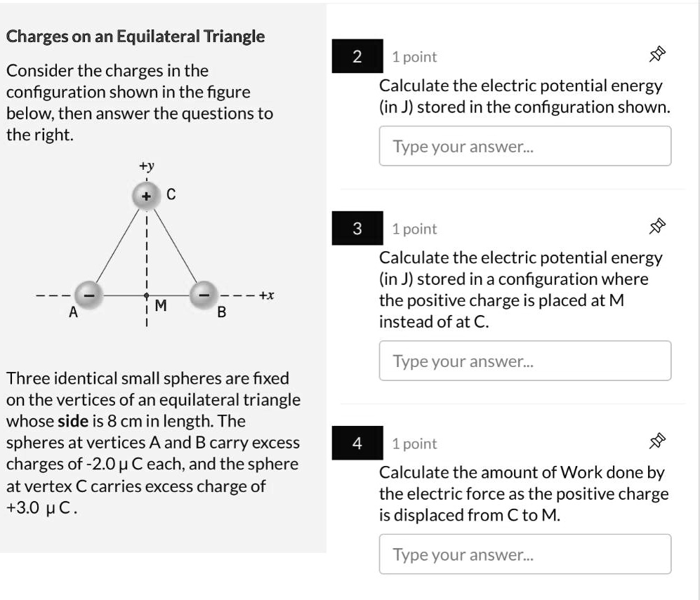700x600 pixels.
Task: Select the Charges on an Equilateral Triangle title
Action: tap(136, 36)
